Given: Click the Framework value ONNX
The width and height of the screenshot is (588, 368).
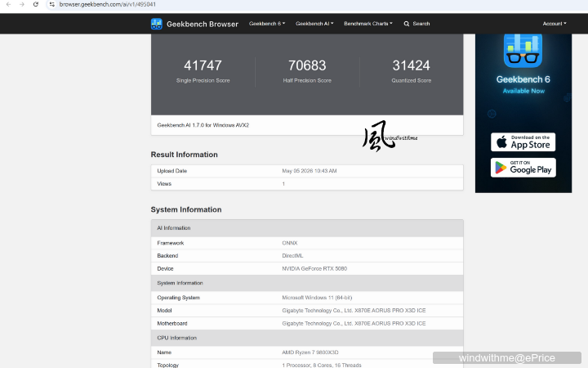Looking at the screenshot, I should coord(289,243).
